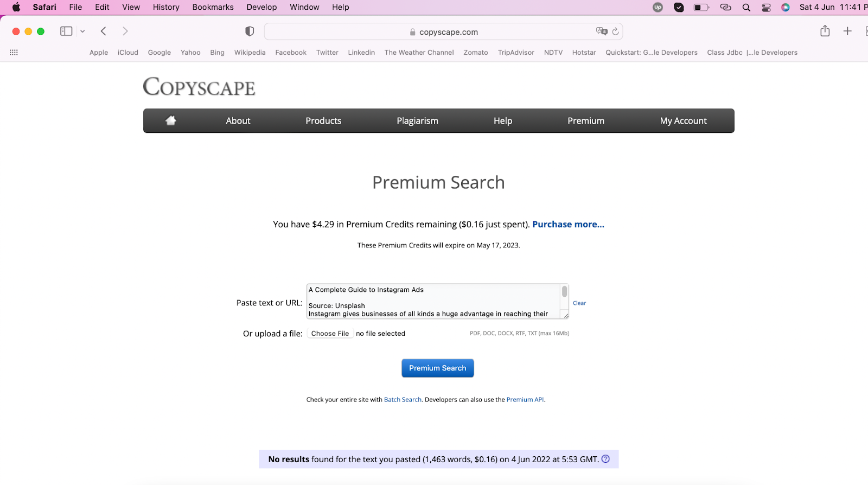Click the translate icon in address bar
This screenshot has height=485, width=868.
click(602, 31)
